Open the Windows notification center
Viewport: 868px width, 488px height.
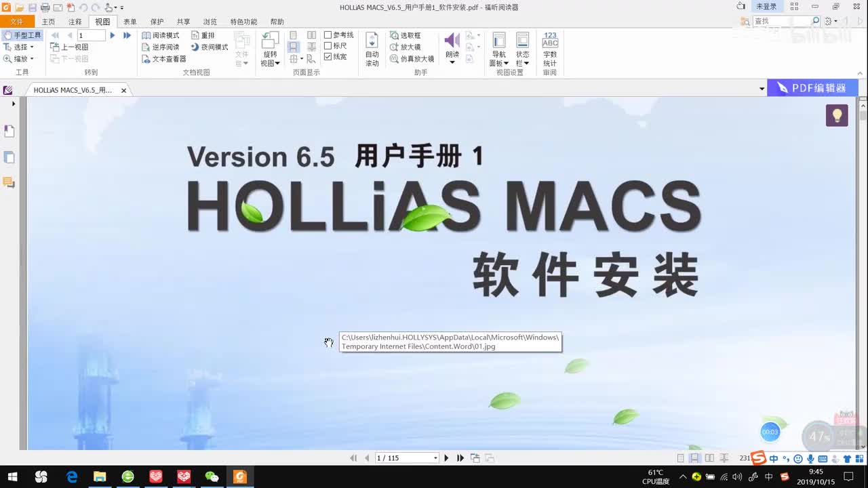coord(848,476)
